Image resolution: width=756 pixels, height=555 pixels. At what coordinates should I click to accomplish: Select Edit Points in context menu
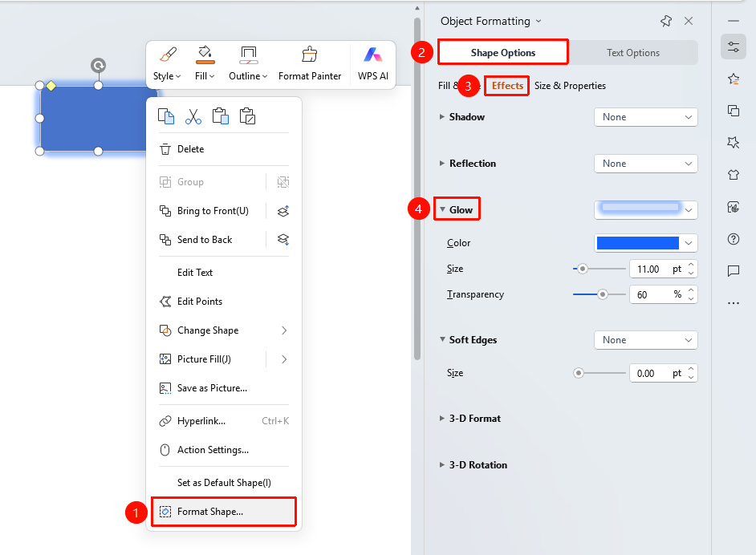tap(224, 302)
